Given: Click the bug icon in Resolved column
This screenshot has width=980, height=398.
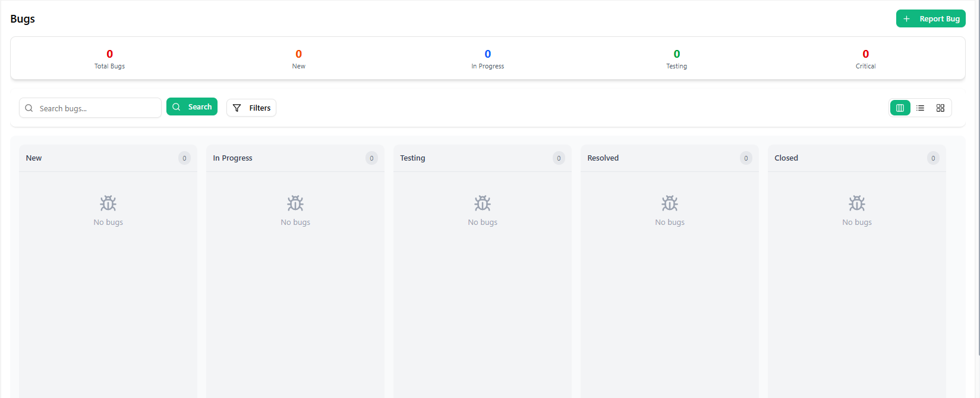Looking at the screenshot, I should coord(670,203).
